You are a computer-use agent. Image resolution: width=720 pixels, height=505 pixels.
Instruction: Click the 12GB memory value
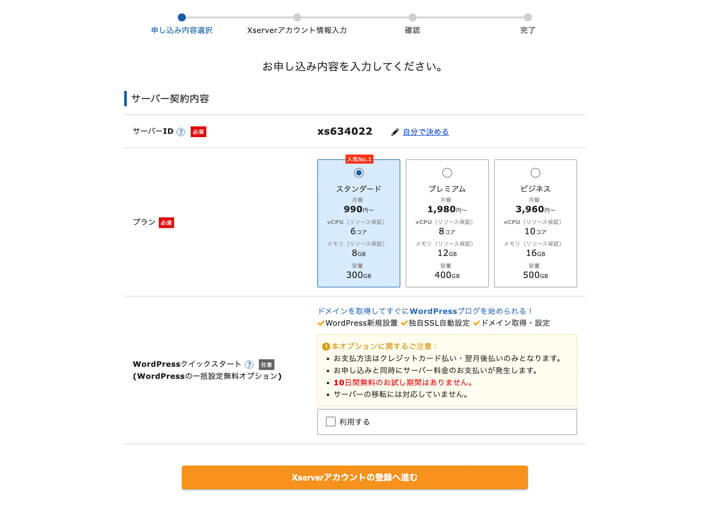447,253
